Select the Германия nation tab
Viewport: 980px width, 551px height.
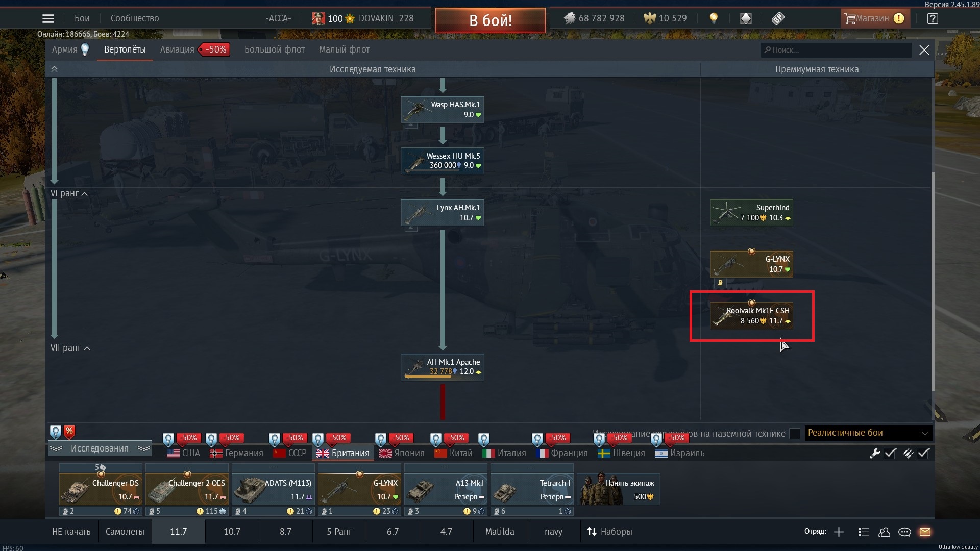(x=237, y=453)
